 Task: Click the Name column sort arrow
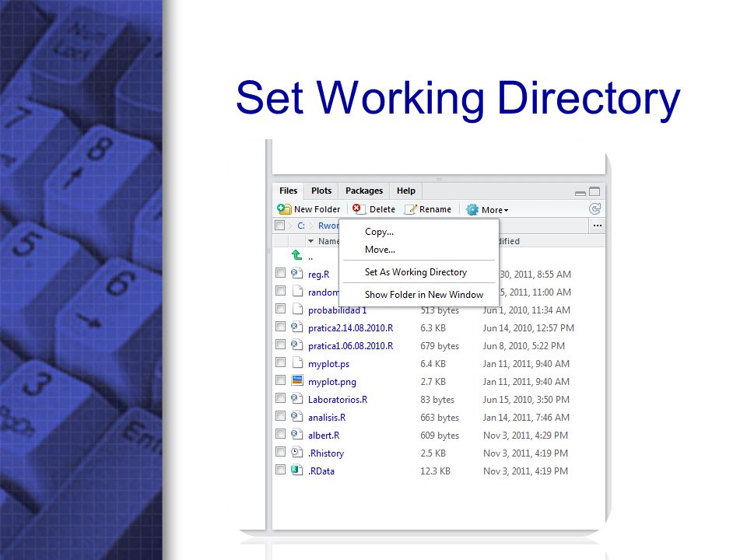[310, 241]
